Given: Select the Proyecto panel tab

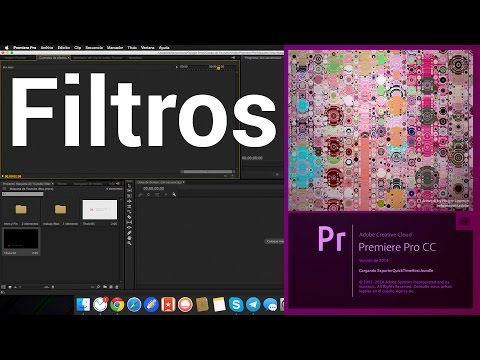Looking at the screenshot, I should click(x=27, y=184).
